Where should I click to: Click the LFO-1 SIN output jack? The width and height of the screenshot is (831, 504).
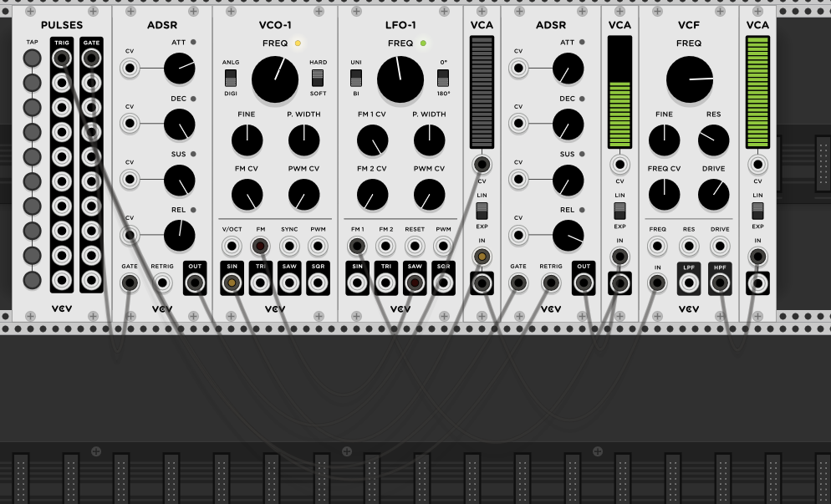(357, 283)
